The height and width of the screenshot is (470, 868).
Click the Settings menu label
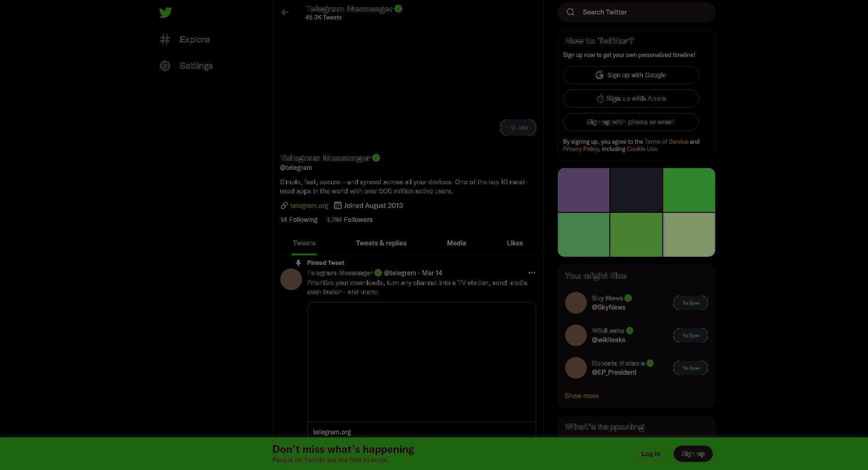coord(196,66)
